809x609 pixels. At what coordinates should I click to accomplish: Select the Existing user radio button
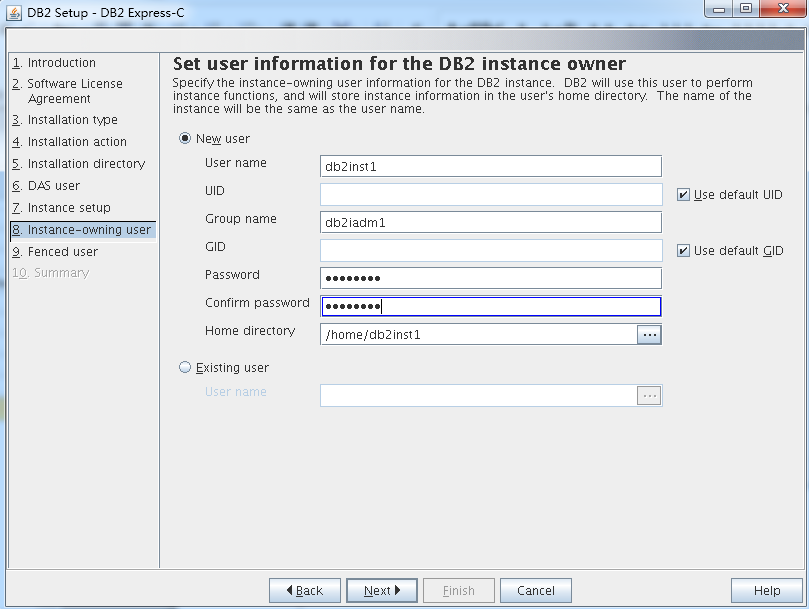point(185,367)
